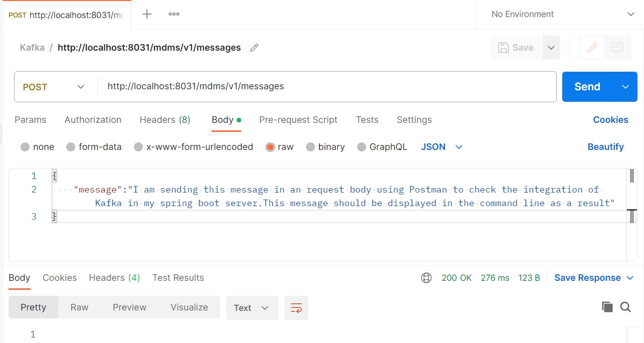Beautify the JSON request body
This screenshot has width=644, height=343.
(605, 146)
